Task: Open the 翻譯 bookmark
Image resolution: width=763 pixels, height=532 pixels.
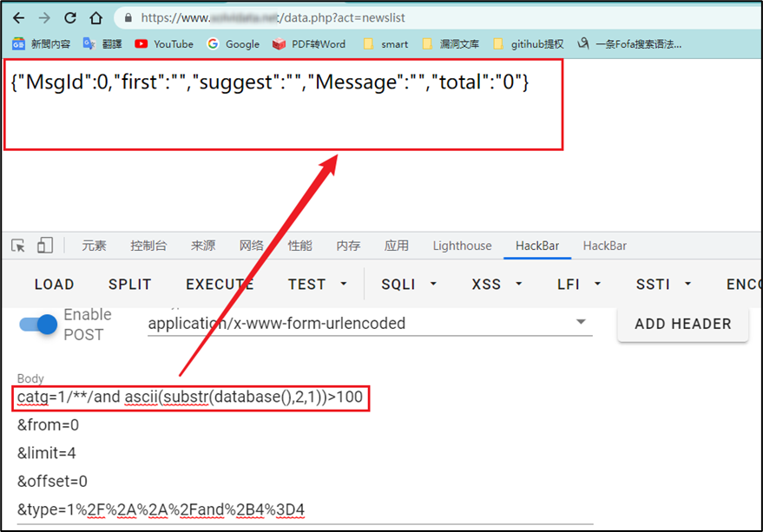Action: click(x=102, y=44)
